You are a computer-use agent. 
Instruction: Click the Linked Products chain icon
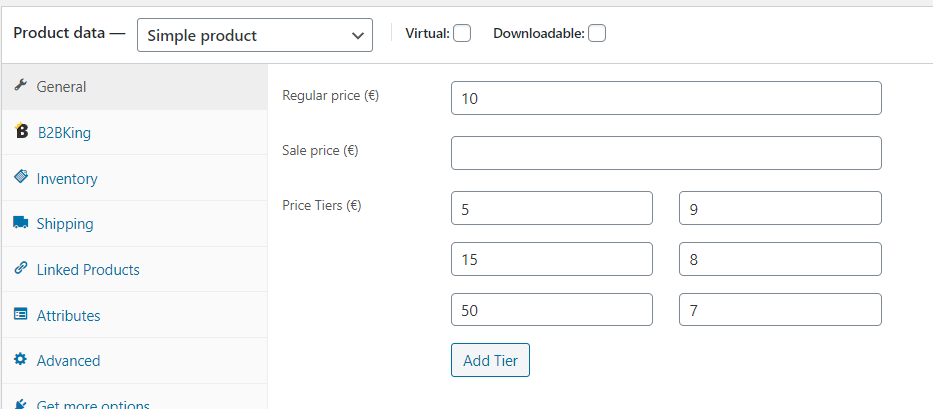(x=20, y=269)
